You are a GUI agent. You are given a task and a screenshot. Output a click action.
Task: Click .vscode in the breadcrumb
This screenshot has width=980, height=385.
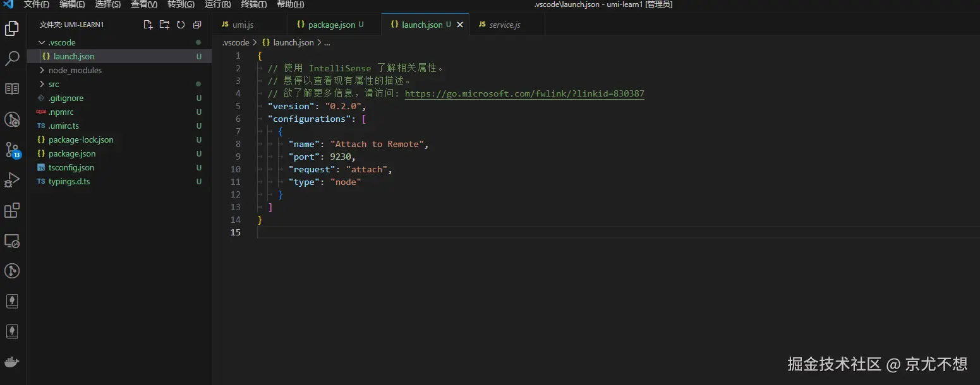coord(236,42)
